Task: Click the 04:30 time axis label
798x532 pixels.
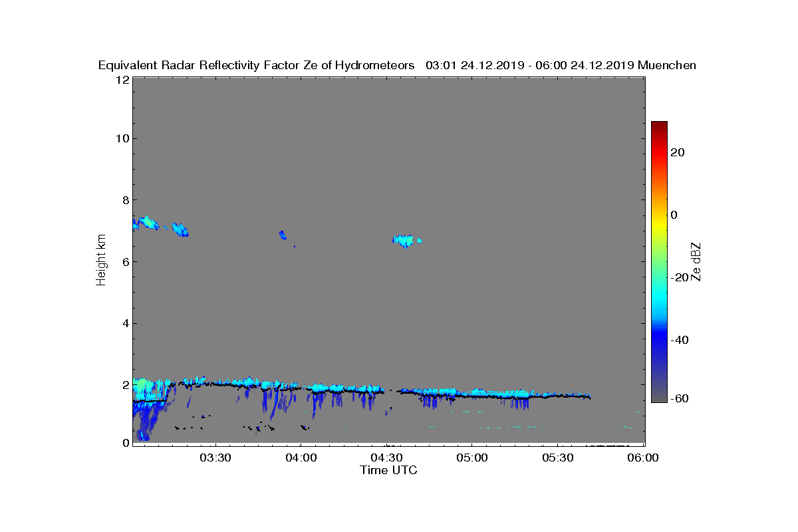Action: (x=386, y=458)
